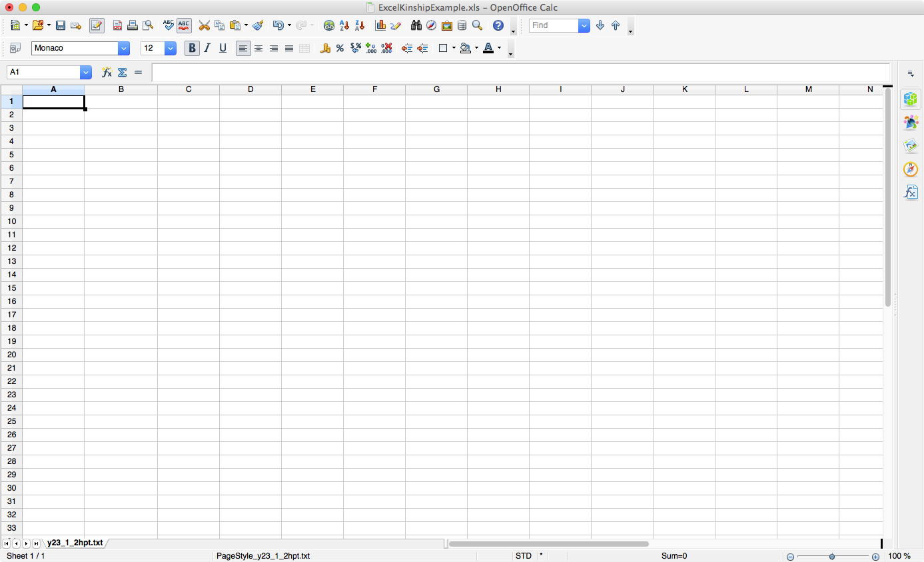Click the Format as Percent icon
This screenshot has width=924, height=562.
[340, 48]
